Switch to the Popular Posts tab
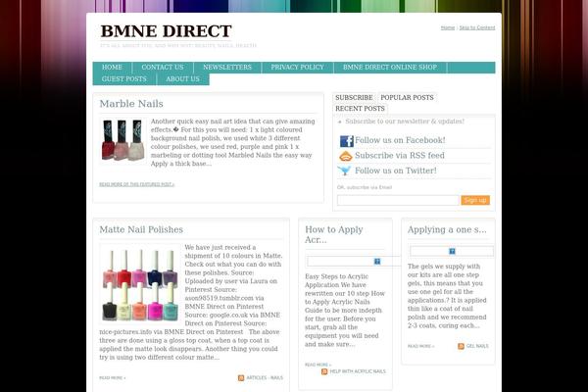This screenshot has height=392, width=588. (407, 98)
